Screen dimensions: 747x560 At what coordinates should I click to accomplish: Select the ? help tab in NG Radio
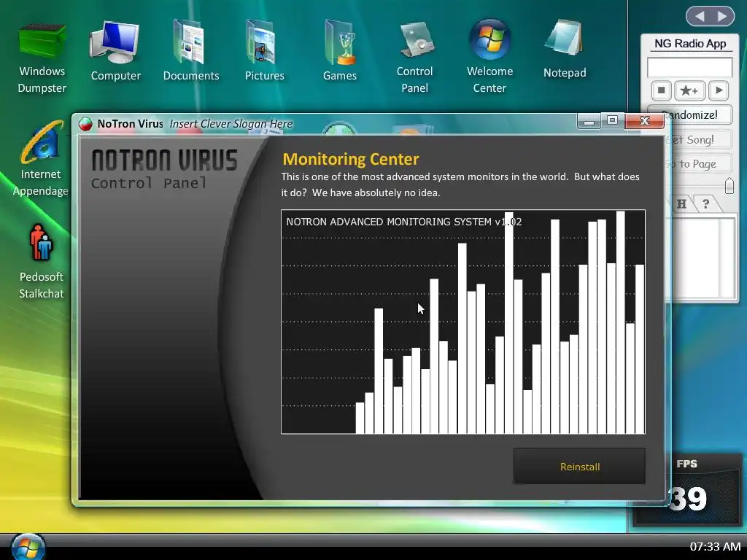tap(706, 204)
